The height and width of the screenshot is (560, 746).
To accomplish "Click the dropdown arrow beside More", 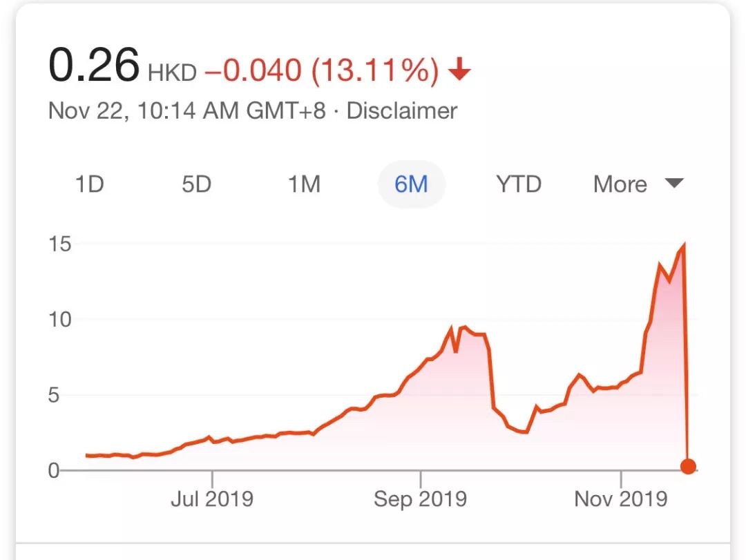I will pyautogui.click(x=674, y=183).
